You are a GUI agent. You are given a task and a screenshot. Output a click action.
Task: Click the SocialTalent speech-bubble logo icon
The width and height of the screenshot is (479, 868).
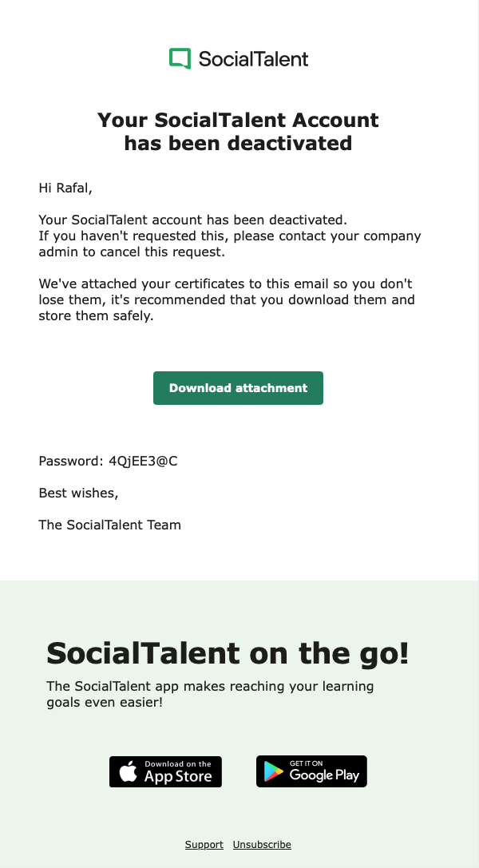coord(180,58)
